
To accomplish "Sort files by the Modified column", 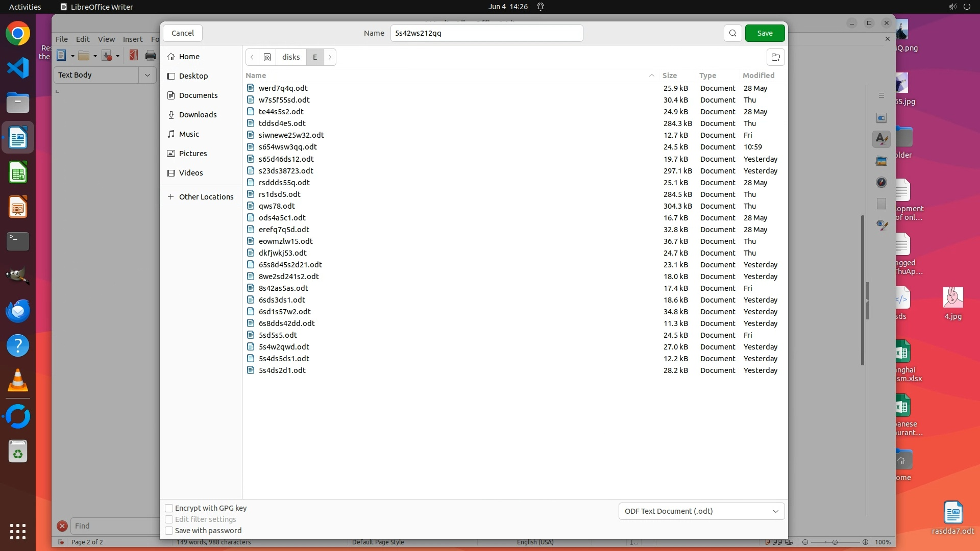I will click(758, 76).
